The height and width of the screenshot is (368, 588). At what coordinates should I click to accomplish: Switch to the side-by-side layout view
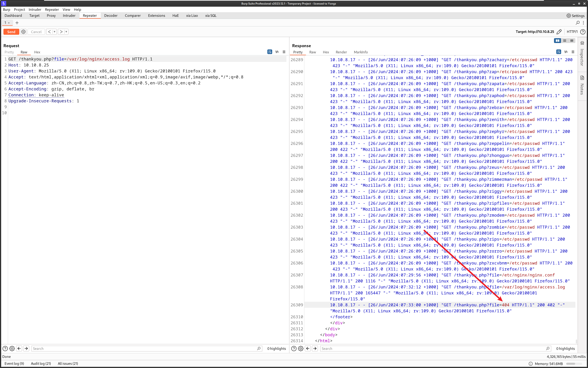[x=557, y=41]
